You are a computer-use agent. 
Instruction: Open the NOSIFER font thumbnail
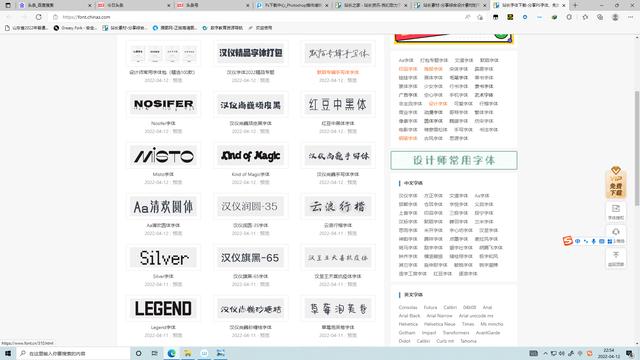164,104
